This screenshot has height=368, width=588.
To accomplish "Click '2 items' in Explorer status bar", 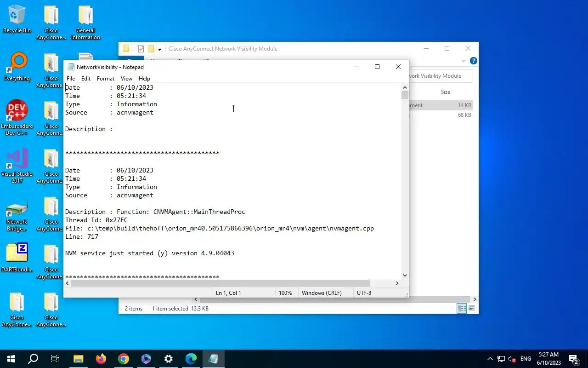I will pos(134,309).
